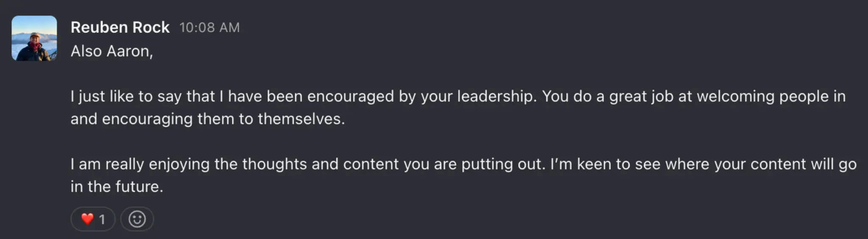Click the words "putting out" in the message
Image resolution: width=868 pixels, height=239 pixels.
[502, 164]
